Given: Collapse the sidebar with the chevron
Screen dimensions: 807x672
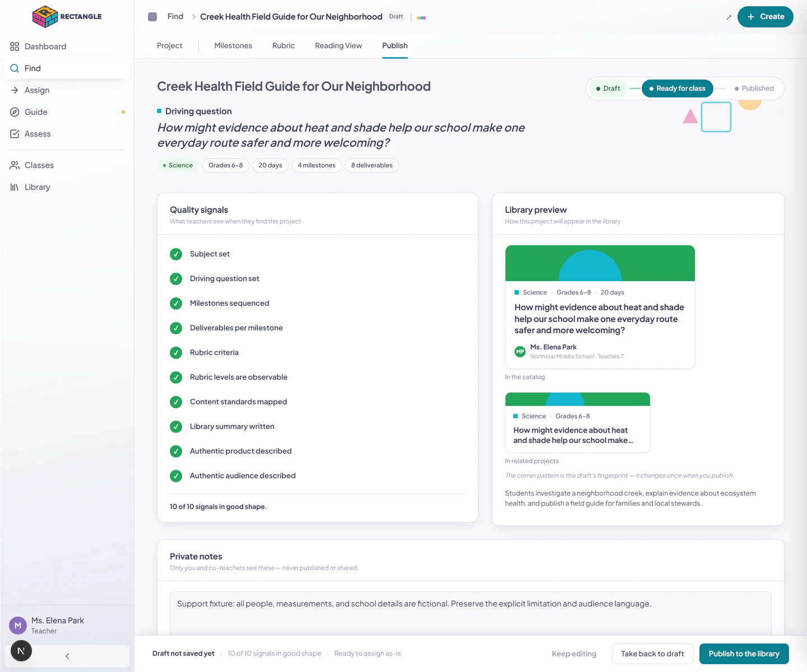Looking at the screenshot, I should click(67, 656).
